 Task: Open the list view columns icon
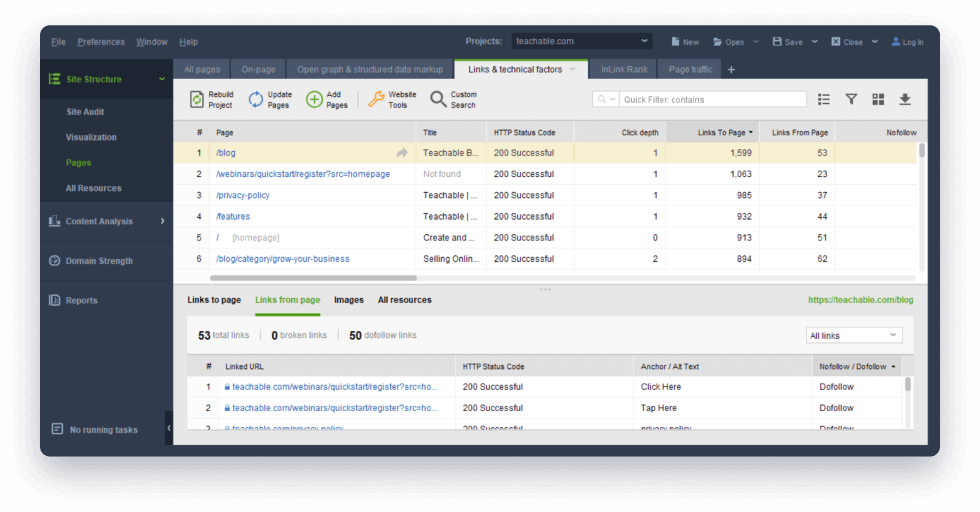pyautogui.click(x=824, y=99)
